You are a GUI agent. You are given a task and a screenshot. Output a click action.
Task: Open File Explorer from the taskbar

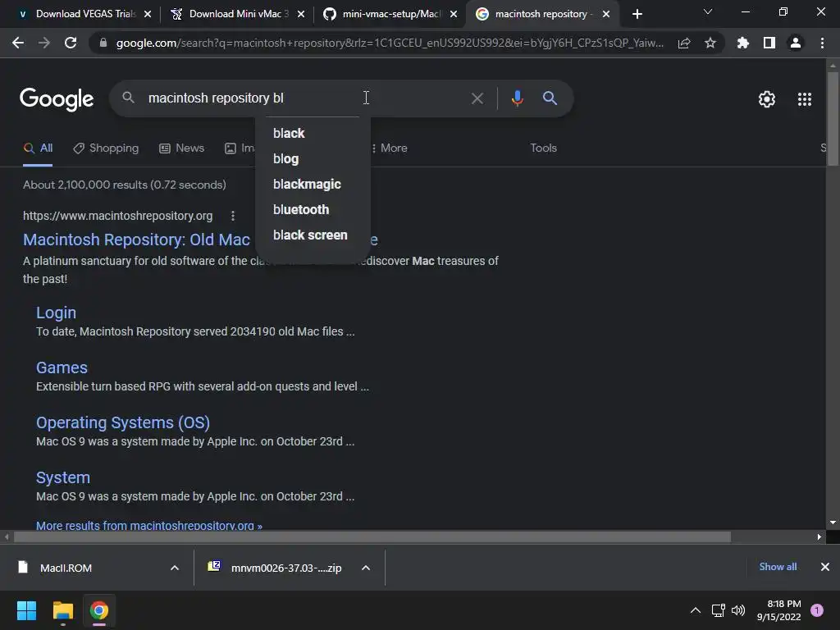62,610
